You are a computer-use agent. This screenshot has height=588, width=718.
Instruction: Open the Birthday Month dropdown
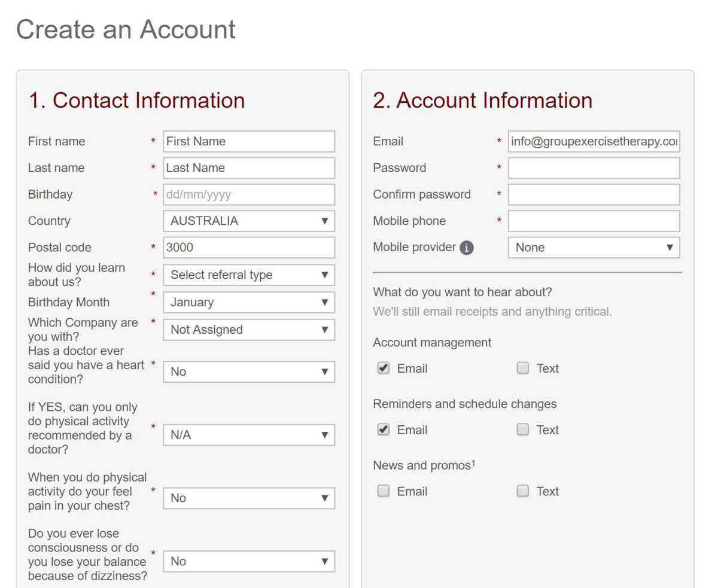coord(249,302)
